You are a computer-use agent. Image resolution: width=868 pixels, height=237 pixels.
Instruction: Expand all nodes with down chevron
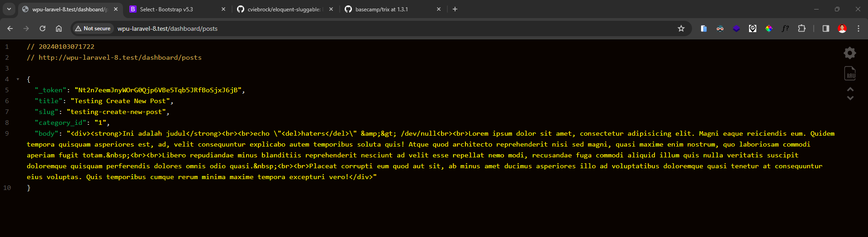[850, 98]
